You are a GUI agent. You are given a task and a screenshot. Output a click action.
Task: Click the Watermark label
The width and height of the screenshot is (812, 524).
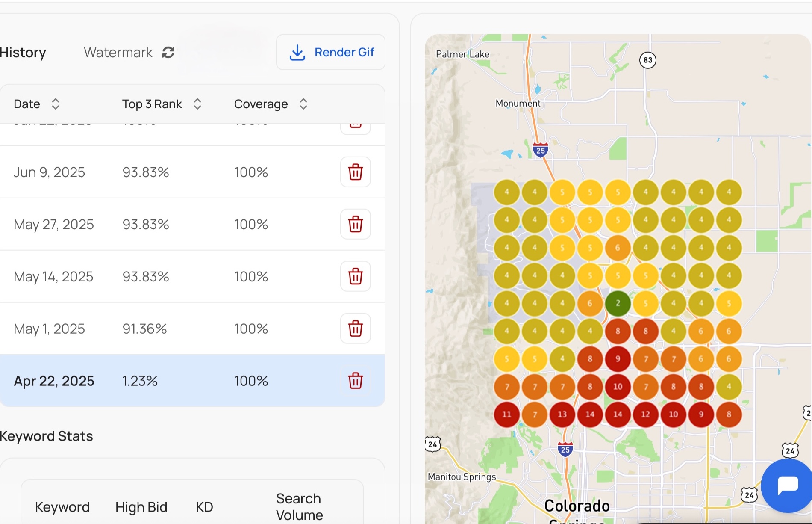pyautogui.click(x=118, y=52)
